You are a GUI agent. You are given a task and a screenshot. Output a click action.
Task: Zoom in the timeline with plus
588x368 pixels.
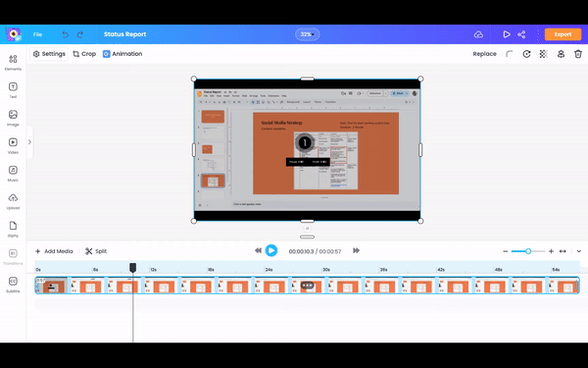pos(551,251)
